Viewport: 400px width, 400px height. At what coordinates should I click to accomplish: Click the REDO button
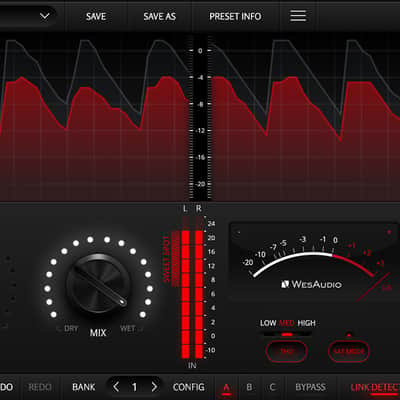[40, 387]
